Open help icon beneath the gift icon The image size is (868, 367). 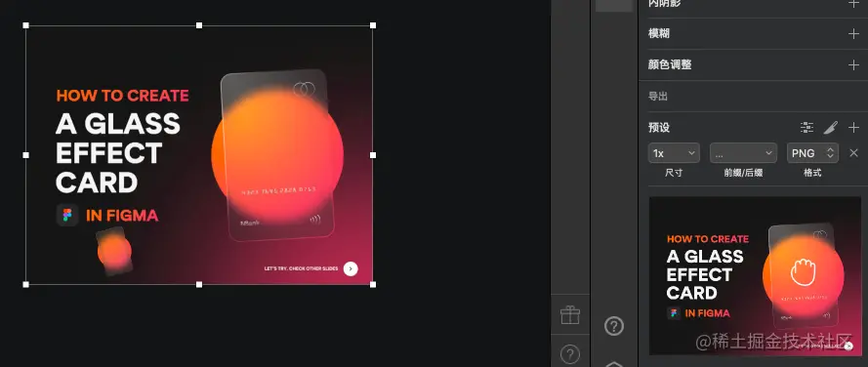point(569,353)
